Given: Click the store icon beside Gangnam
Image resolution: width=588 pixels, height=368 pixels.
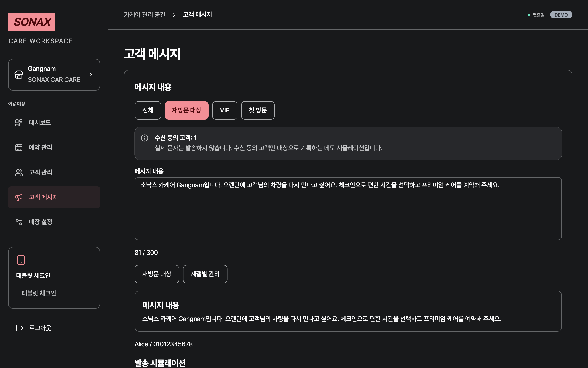Looking at the screenshot, I should point(19,75).
